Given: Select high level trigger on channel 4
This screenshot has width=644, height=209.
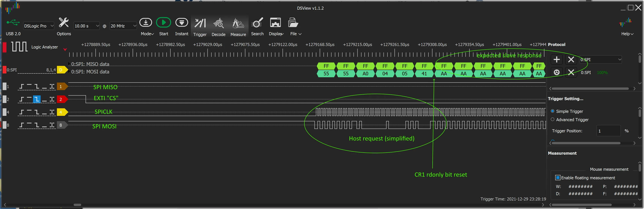Looking at the screenshot, I should 29,112.
